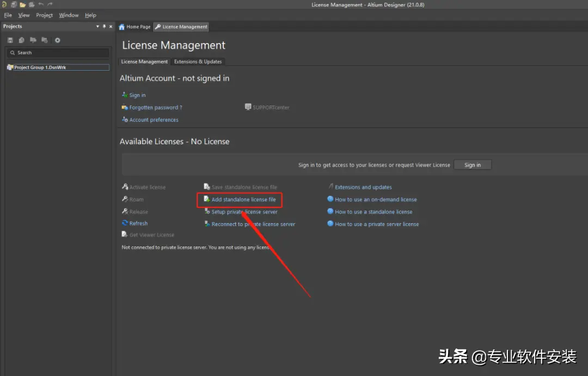Click the Activate license key icon

pyautogui.click(x=125, y=187)
